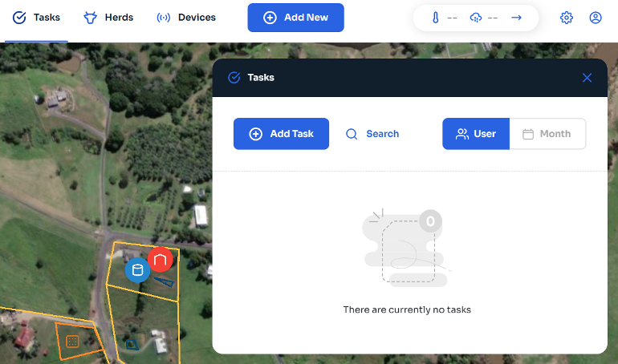Click the Add Task button
Screen dimensions: 618x364
click(x=281, y=134)
